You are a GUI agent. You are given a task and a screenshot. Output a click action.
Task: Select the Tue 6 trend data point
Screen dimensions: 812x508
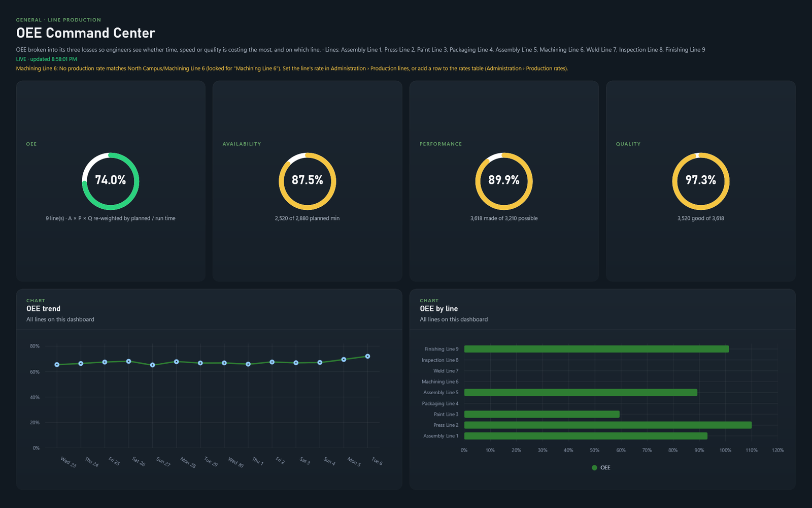click(367, 357)
